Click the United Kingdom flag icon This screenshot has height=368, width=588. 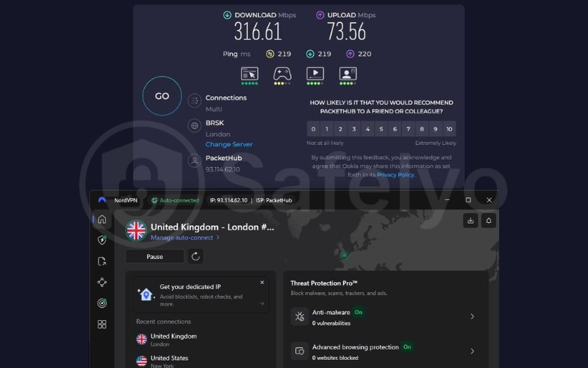click(x=136, y=230)
